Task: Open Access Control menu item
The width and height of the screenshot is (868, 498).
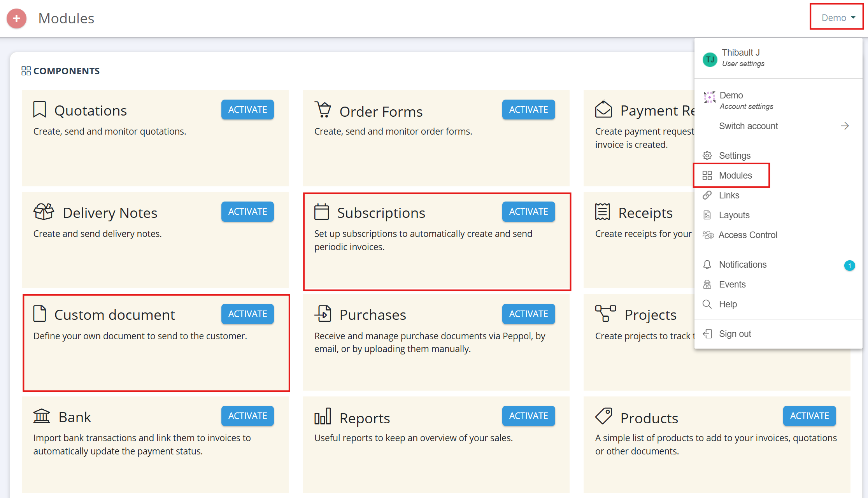Action: [x=778, y=235]
